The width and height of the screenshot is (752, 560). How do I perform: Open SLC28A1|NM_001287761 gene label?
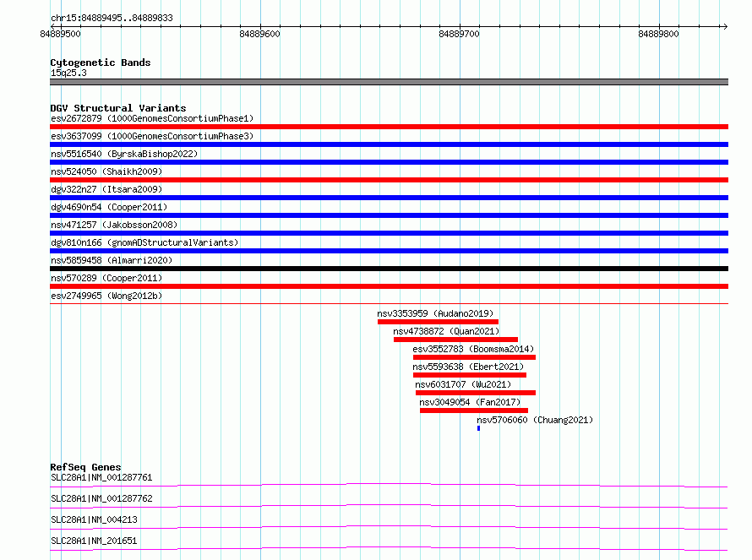101,477
